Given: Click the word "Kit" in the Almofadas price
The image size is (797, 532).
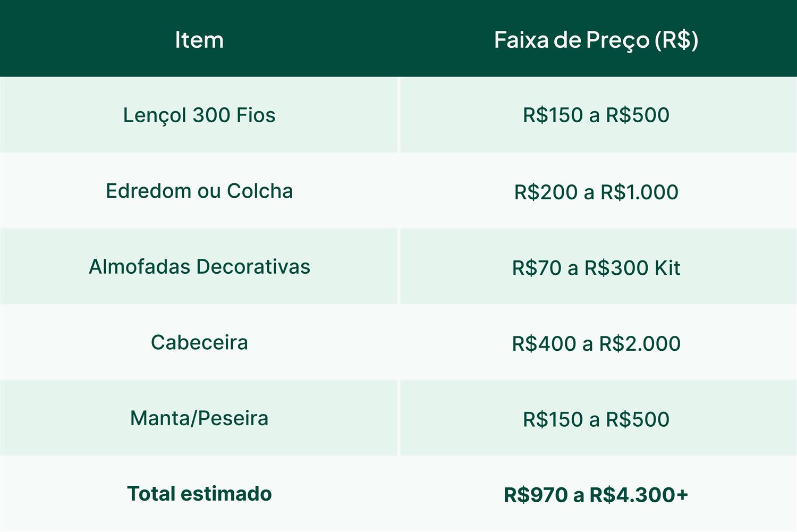Looking at the screenshot, I should [x=667, y=268].
